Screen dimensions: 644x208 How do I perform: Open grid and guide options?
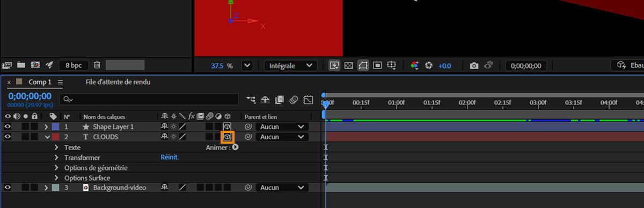click(x=392, y=65)
